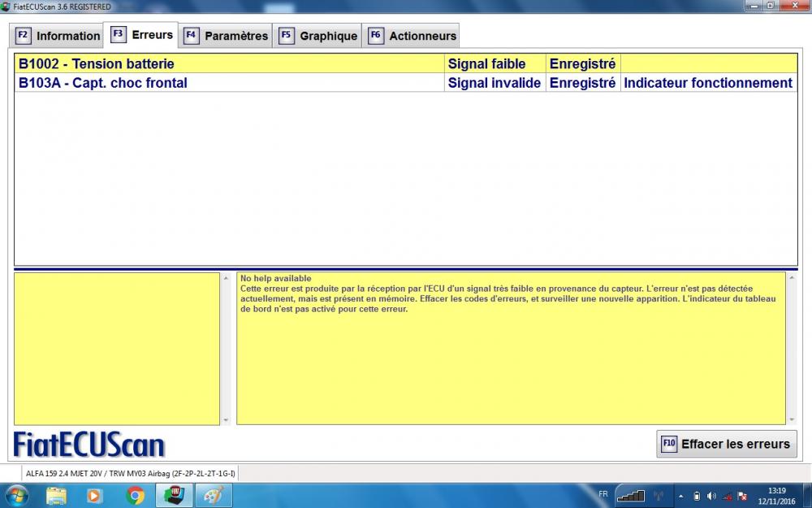Click the Show desktop strip on the taskbar
Image resolution: width=812 pixels, height=508 pixels.
(x=807, y=496)
